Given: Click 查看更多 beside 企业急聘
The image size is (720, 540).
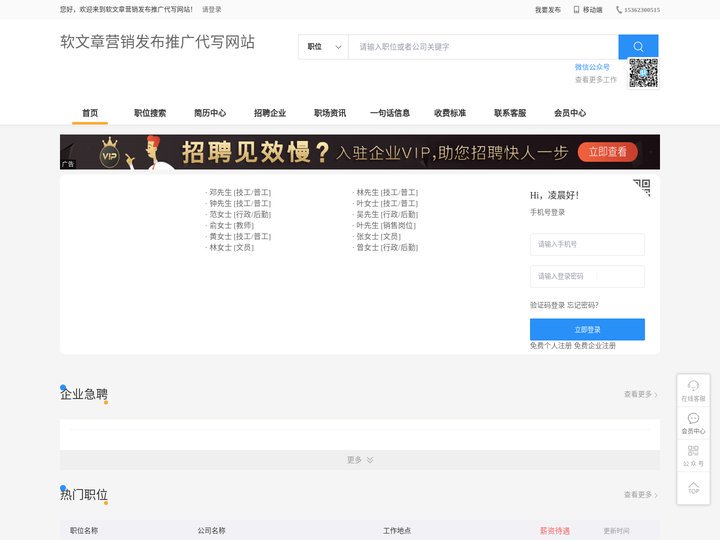Looking at the screenshot, I should pyautogui.click(x=641, y=394).
